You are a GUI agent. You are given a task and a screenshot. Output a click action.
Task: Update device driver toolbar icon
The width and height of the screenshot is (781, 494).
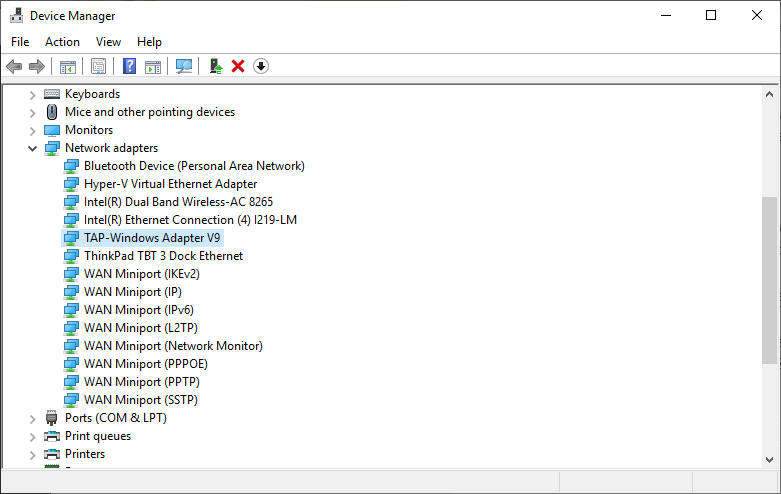tap(216, 66)
